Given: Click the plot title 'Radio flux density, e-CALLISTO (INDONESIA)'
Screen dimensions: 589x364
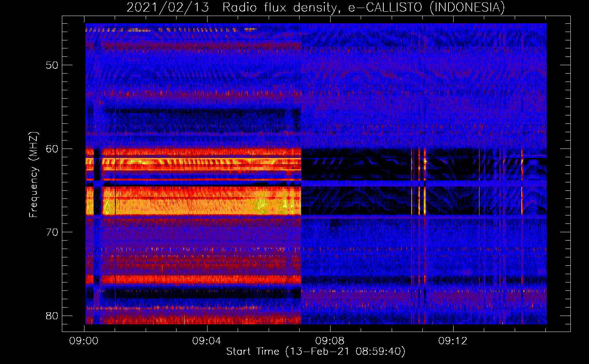Looking at the screenshot, I should point(364,7).
